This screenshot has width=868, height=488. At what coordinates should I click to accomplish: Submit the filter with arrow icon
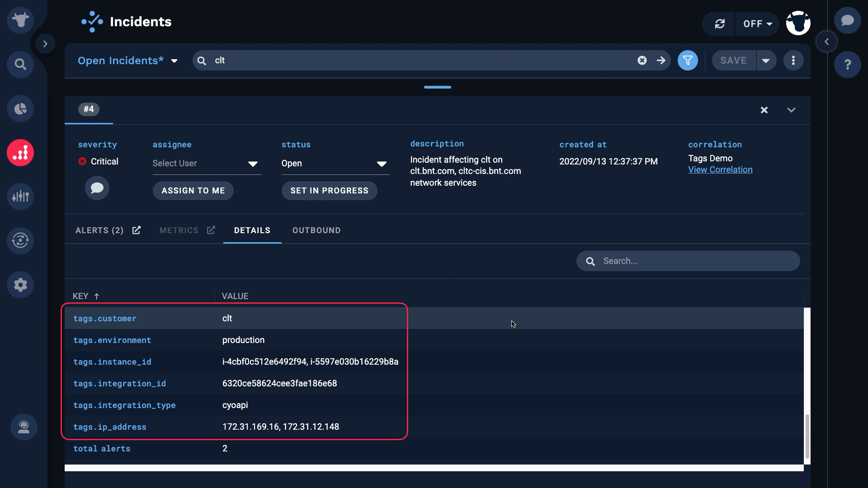pyautogui.click(x=661, y=61)
